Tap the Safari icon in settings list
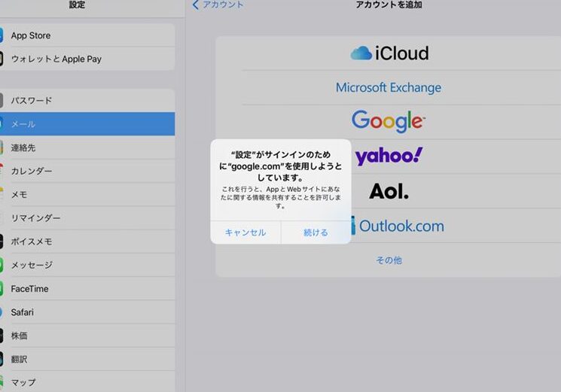This screenshot has height=392, width=561. pos(2,312)
